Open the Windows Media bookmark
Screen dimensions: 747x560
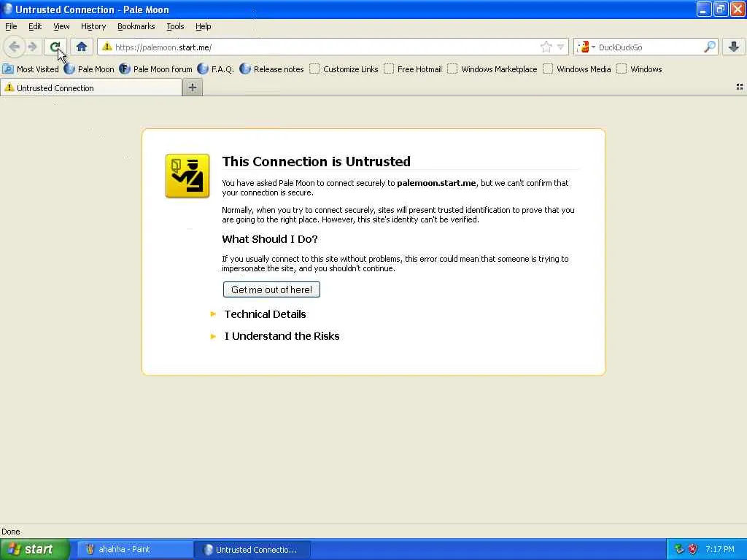(x=577, y=69)
